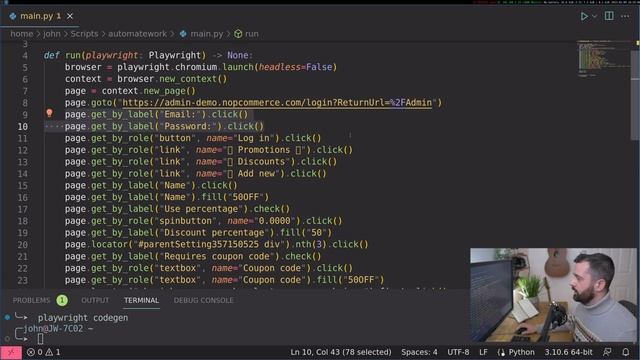The width and height of the screenshot is (640, 360).
Task: Open the notifications bell
Action: pos(626,352)
